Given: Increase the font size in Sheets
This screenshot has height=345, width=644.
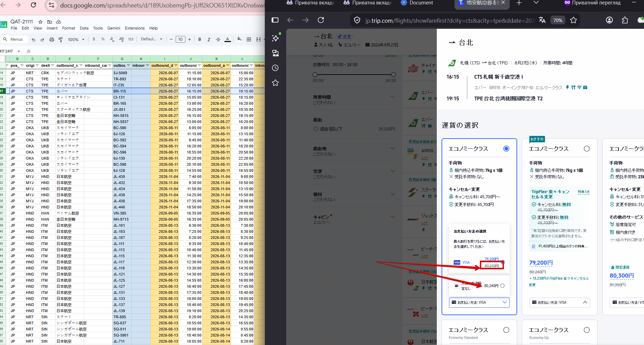Looking at the screenshot, I should point(190,39).
